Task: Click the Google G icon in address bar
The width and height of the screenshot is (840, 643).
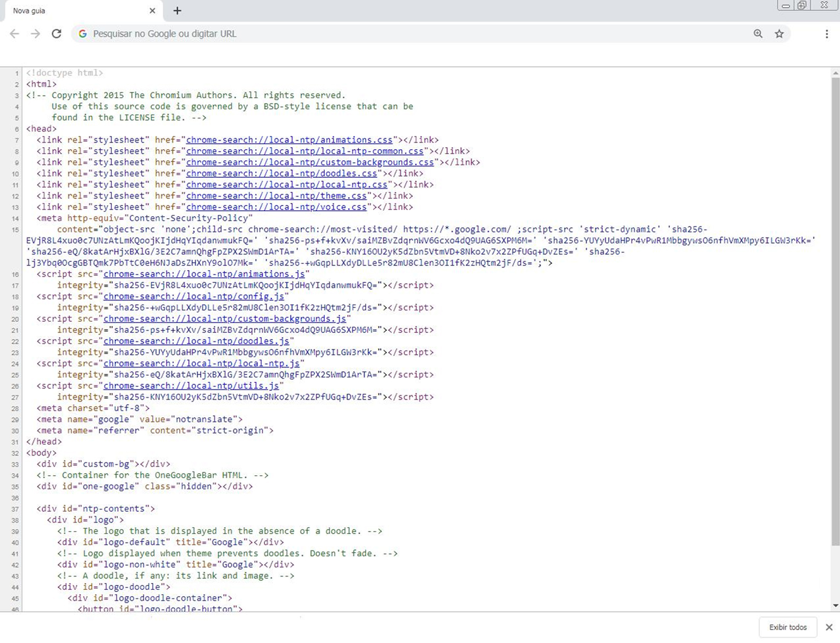Action: (82, 33)
